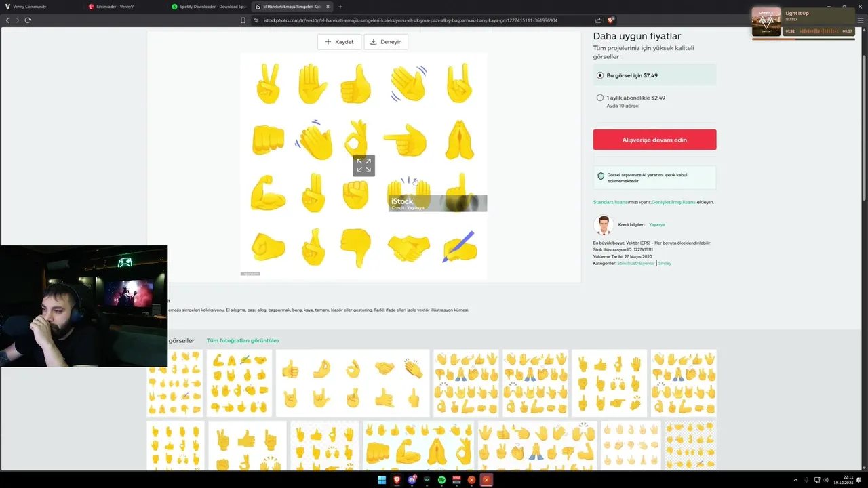Click the 'Daha uygun fiyatlar' heading
Viewport: 868px width, 488px height.
tap(637, 36)
